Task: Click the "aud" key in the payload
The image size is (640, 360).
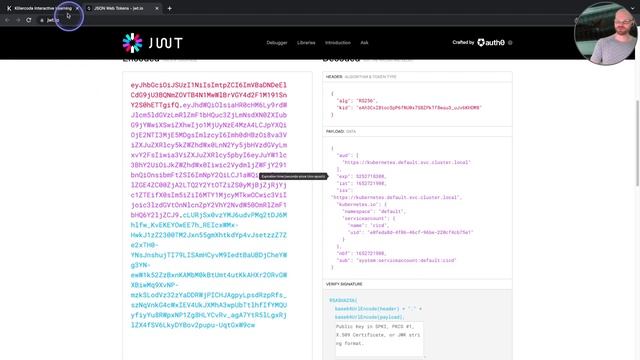Action: 343,155
